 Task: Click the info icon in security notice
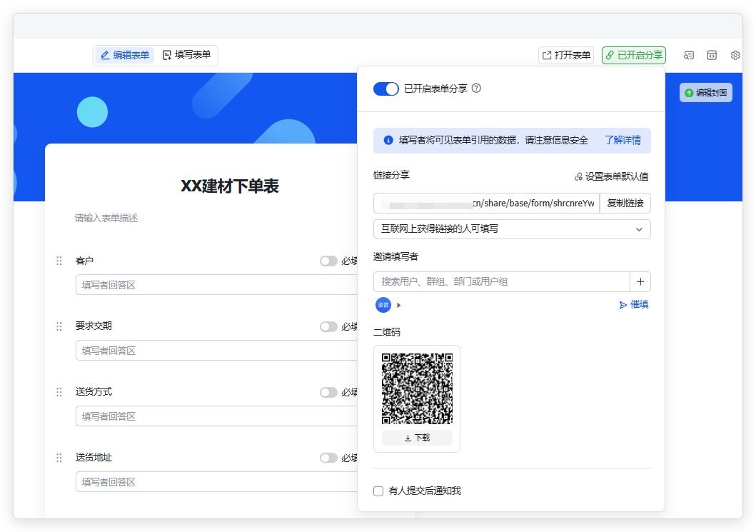(388, 141)
